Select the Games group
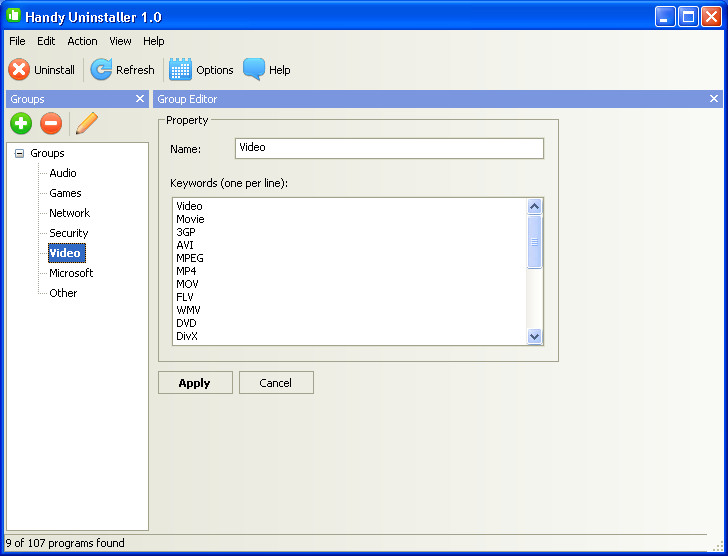The image size is (728, 556). [x=65, y=193]
